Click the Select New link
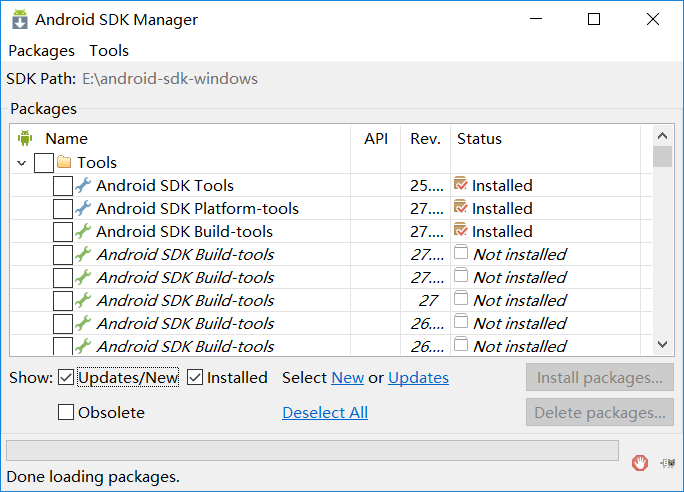The image size is (684, 492). (x=347, y=378)
